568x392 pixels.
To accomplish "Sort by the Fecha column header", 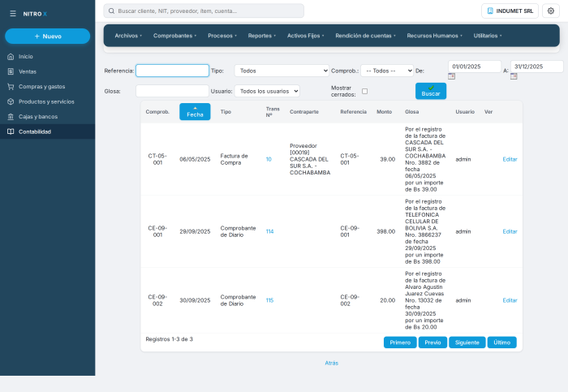I will 195,111.
